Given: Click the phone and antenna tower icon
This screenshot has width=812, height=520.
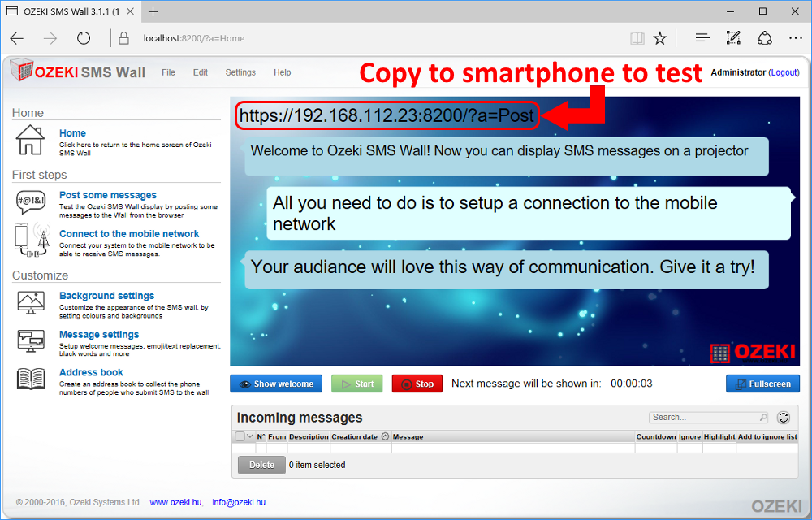Looking at the screenshot, I should tap(32, 240).
